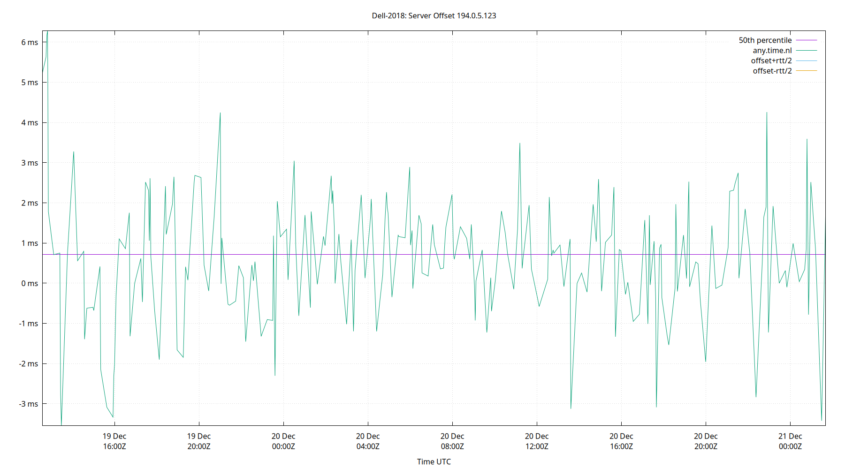Click the "19 Dec 16:00Z" tick label
868x469 pixels.
coord(114,441)
